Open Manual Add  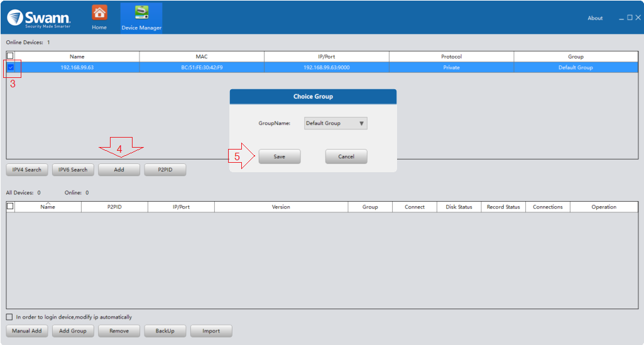click(x=27, y=331)
